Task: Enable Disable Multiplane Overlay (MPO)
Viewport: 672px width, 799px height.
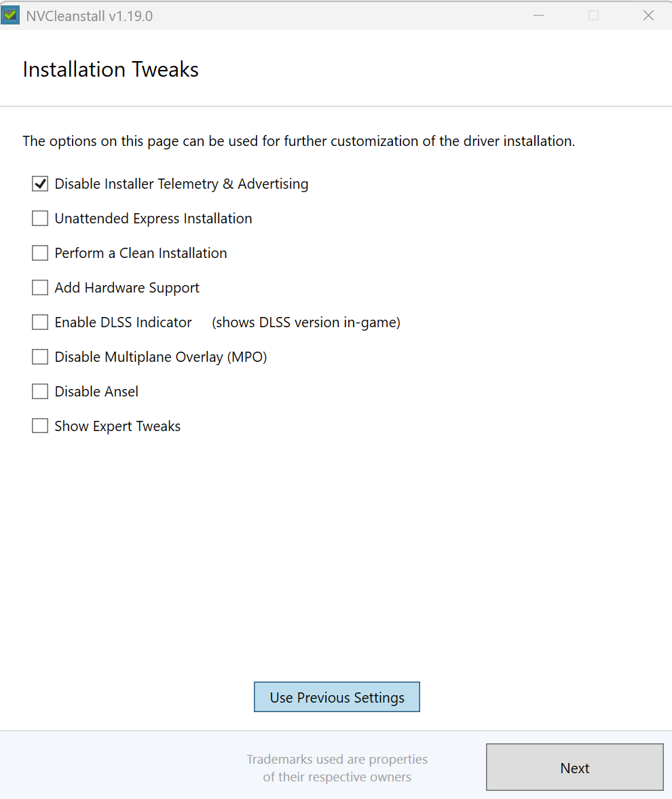Action: (39, 356)
